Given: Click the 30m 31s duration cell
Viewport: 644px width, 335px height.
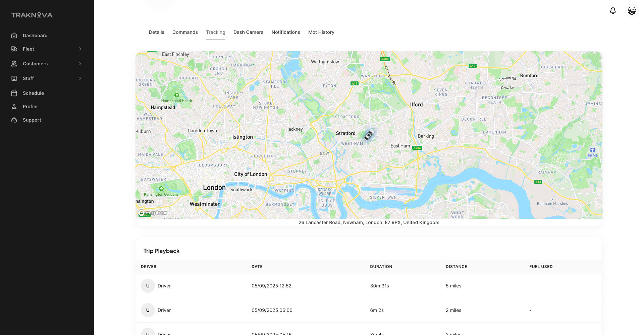Looking at the screenshot, I should click(380, 286).
